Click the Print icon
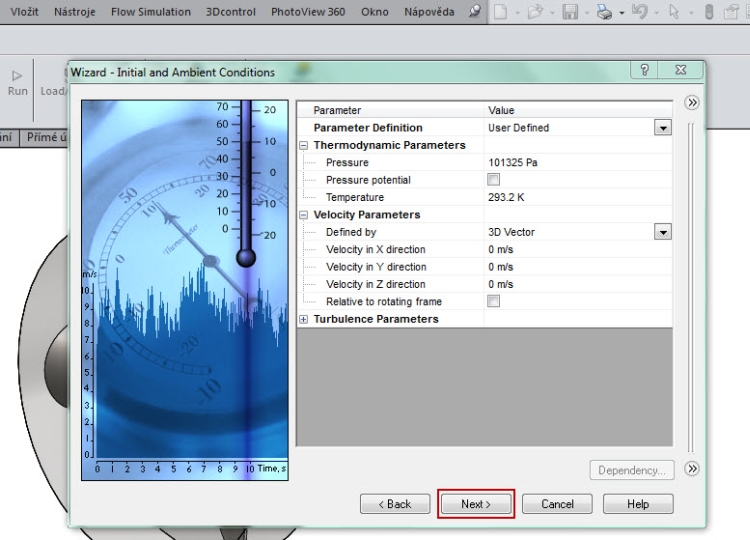This screenshot has height=540, width=750. tap(605, 11)
